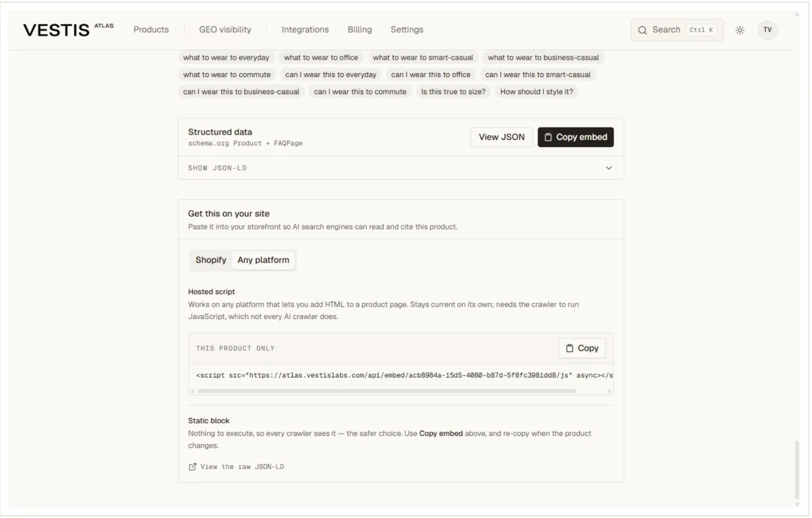
Task: Select the 'what to wear to office' chip
Action: pos(322,58)
